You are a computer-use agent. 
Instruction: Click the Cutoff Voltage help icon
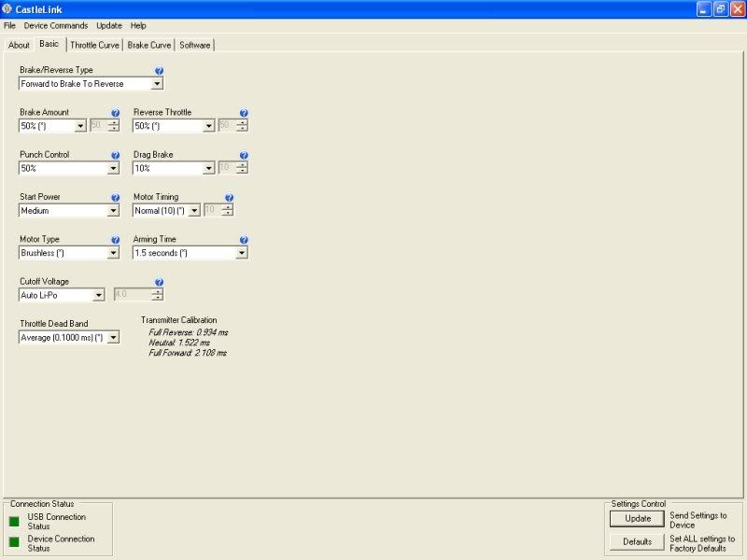click(x=159, y=282)
